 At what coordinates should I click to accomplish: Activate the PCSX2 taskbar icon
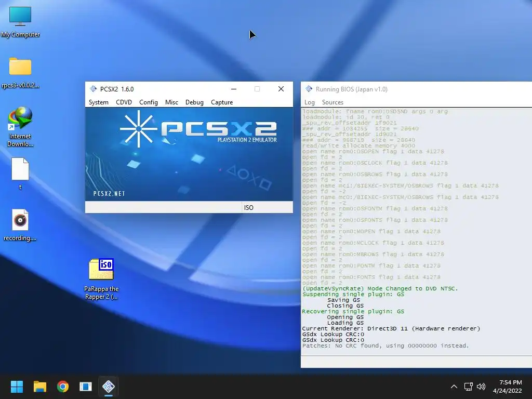tap(109, 387)
